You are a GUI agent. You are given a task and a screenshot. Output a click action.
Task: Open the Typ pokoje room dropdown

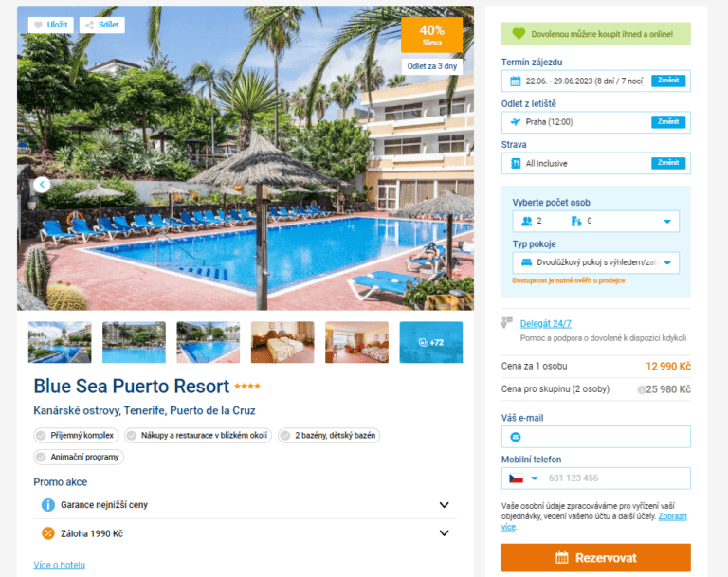pos(595,262)
